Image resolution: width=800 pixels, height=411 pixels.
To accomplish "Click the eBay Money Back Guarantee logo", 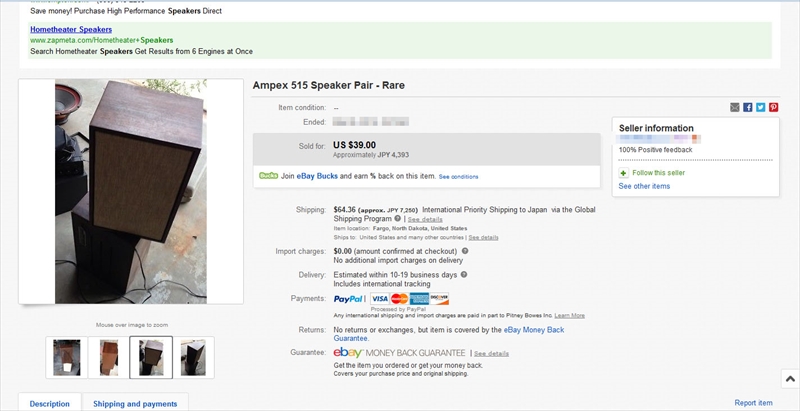I will [399, 353].
